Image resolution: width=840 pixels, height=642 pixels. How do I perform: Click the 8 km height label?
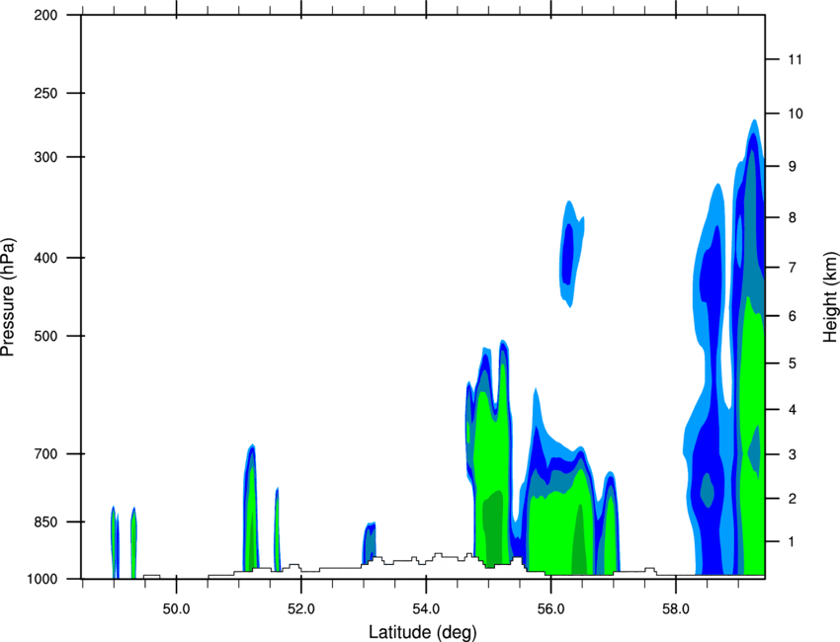click(792, 217)
